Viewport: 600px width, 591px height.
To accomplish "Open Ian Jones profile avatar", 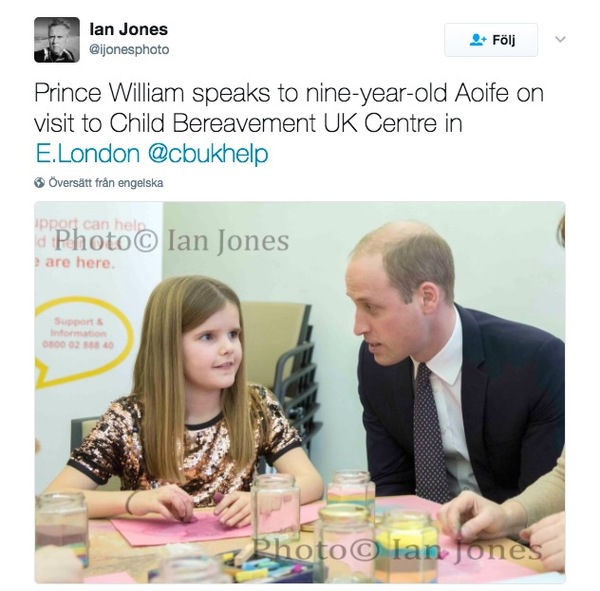I will click(x=57, y=39).
